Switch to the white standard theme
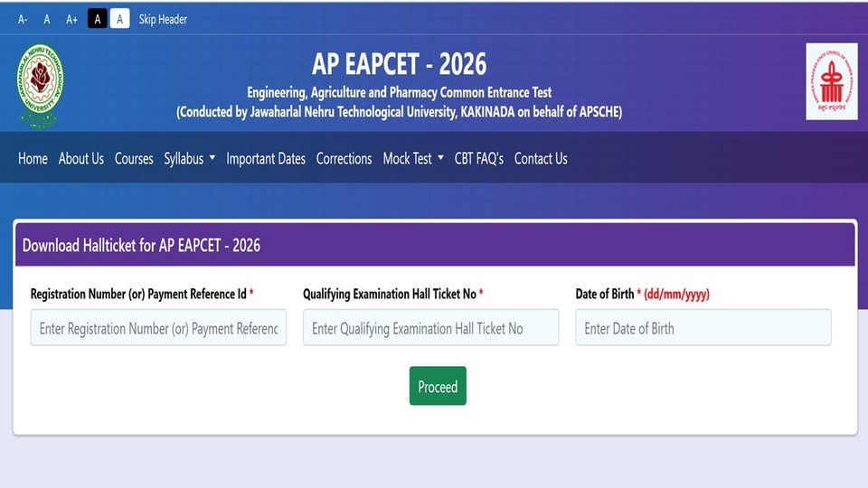Image resolution: width=868 pixels, height=488 pixels. [x=119, y=19]
